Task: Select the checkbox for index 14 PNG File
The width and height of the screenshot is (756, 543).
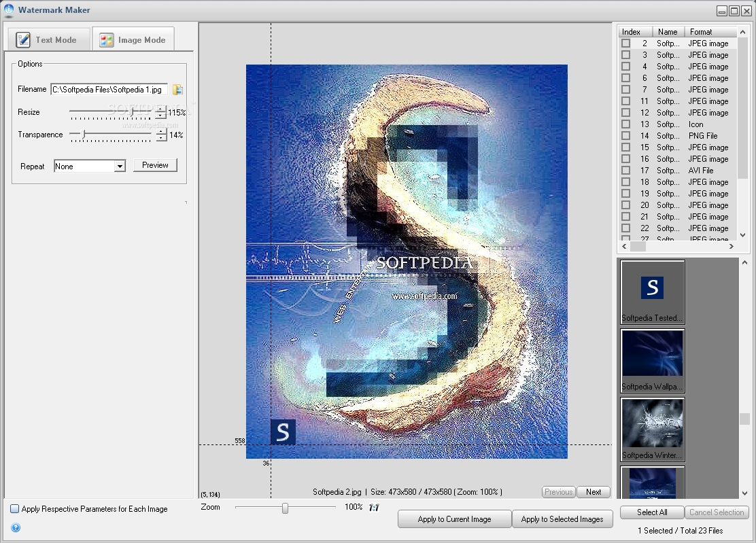Action: [626, 136]
